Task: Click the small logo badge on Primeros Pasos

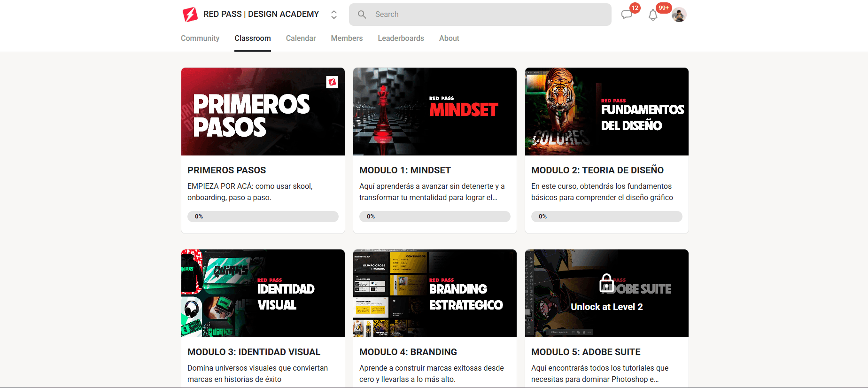Action: 332,82
